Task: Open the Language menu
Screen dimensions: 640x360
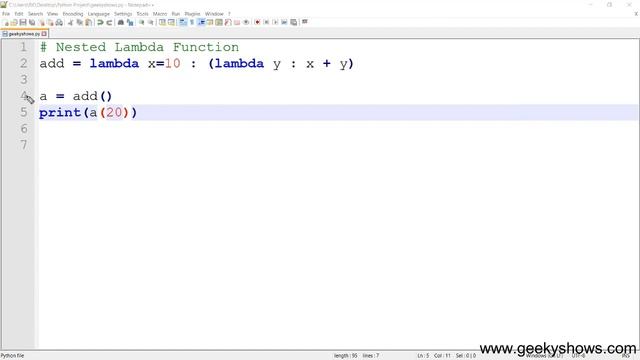Action: pos(99,14)
